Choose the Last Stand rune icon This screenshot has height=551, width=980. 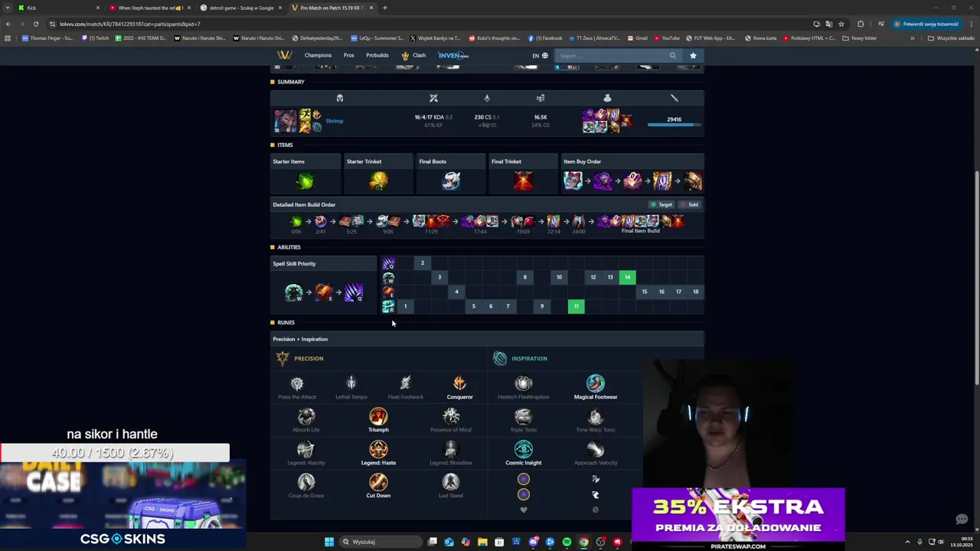point(451,482)
